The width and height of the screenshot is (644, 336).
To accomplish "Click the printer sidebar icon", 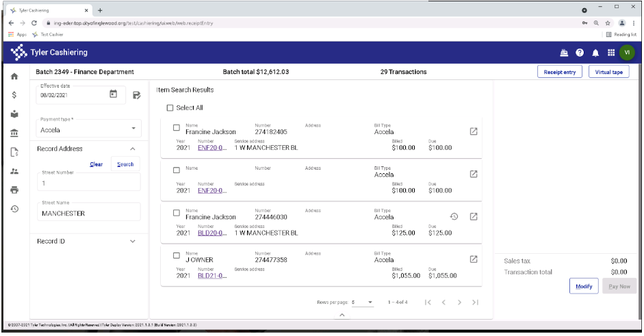I will point(14,190).
